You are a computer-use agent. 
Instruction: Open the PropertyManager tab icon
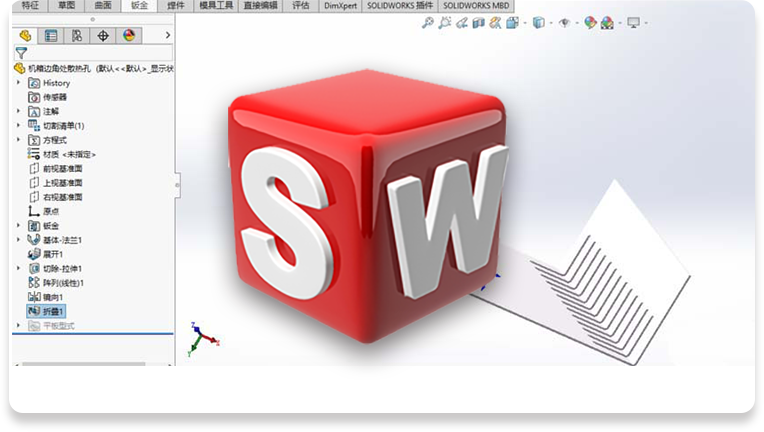[x=51, y=36]
